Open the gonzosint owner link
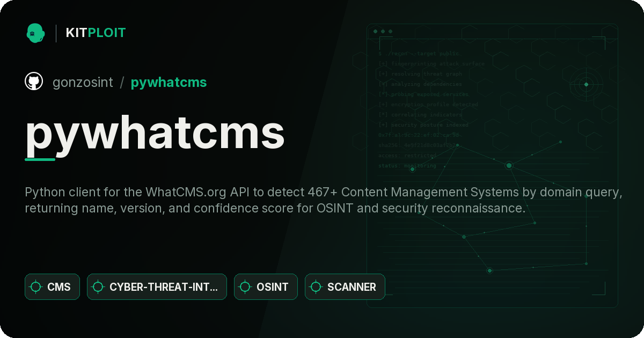 coord(83,82)
